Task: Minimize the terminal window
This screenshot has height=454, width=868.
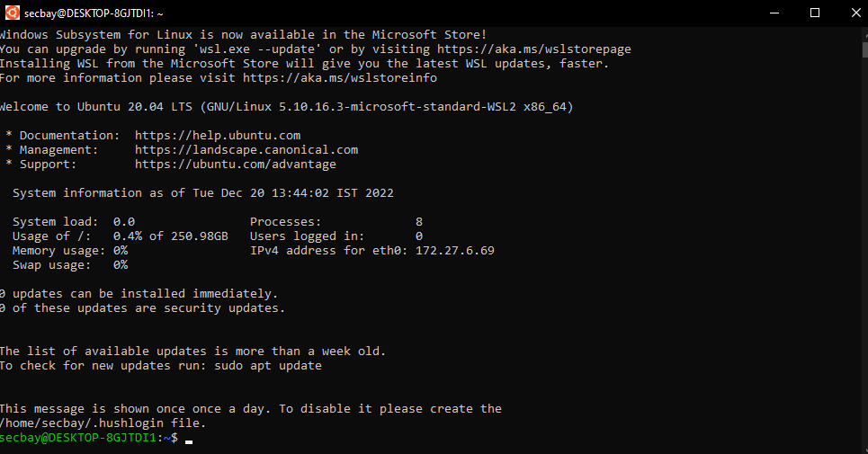Action: point(773,13)
